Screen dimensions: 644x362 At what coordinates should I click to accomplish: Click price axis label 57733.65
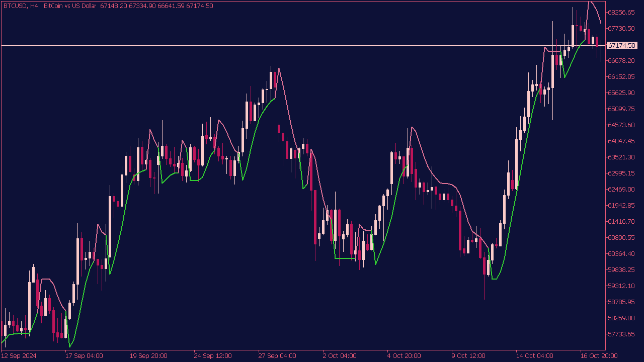[621, 334]
